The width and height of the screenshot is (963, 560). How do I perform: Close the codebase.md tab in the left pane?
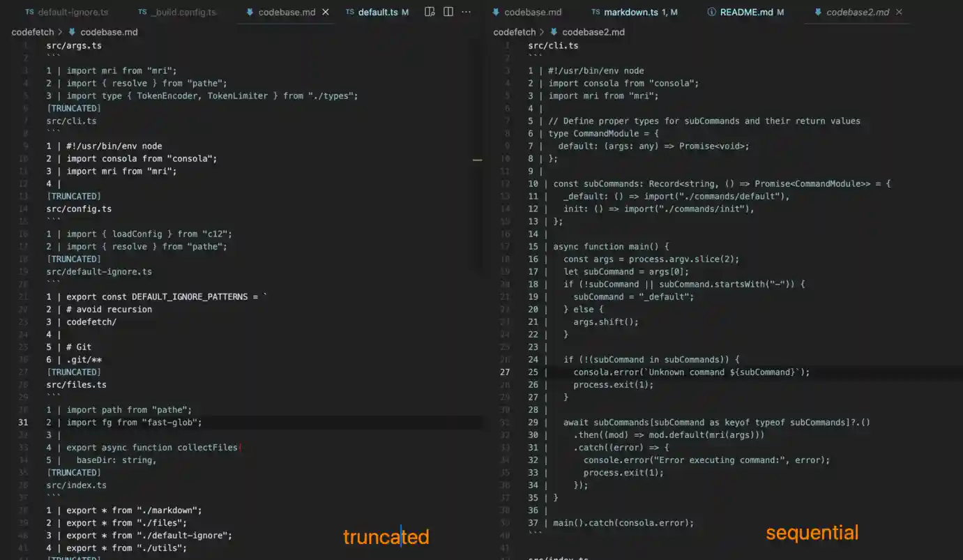[x=326, y=13]
